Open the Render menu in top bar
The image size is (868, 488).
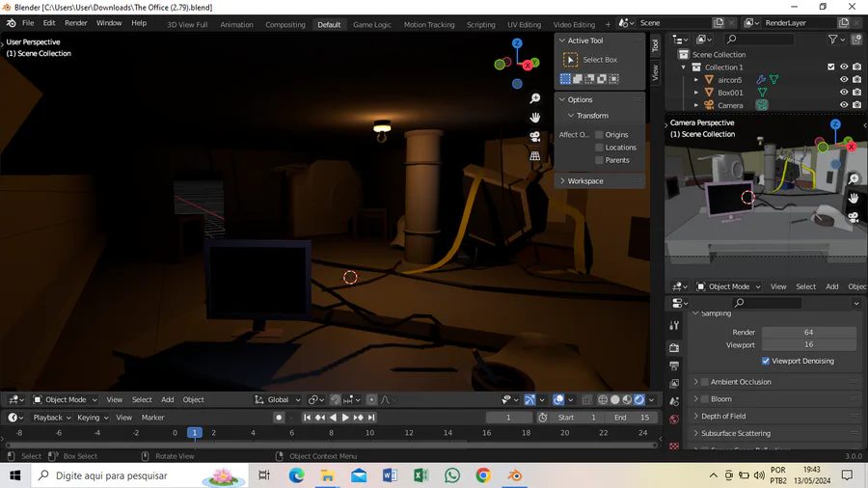[75, 23]
